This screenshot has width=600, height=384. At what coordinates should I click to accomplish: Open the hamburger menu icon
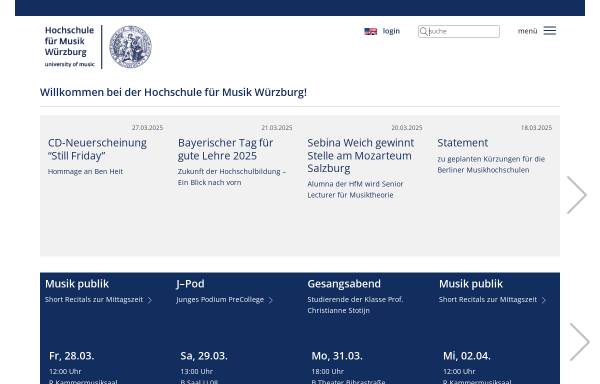point(549,31)
